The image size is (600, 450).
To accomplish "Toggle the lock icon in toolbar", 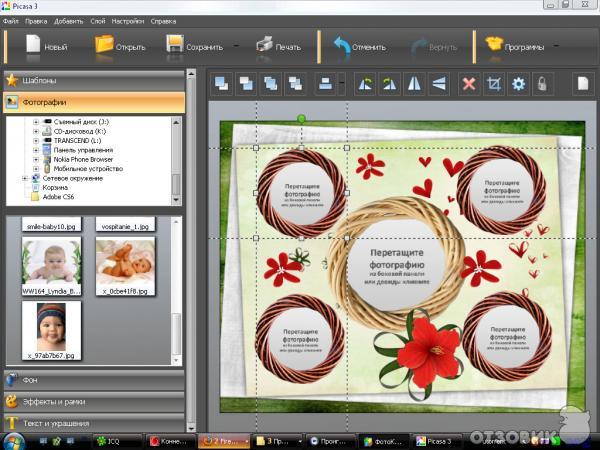I will pos(543,84).
